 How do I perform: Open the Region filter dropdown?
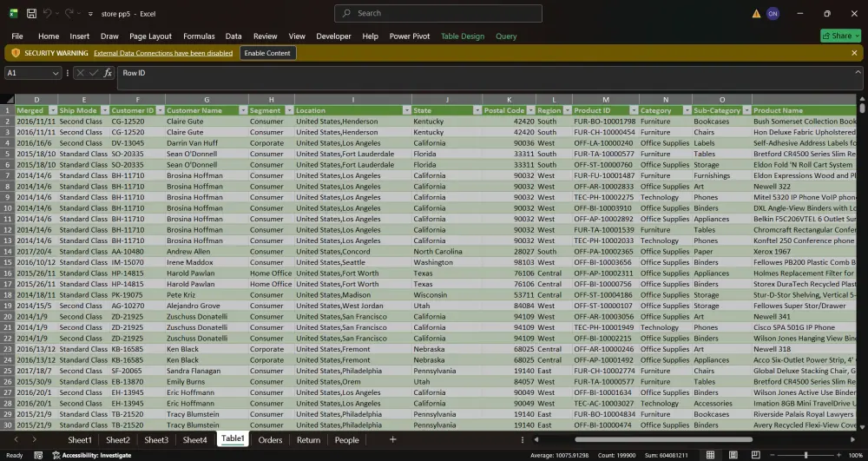[x=567, y=110]
